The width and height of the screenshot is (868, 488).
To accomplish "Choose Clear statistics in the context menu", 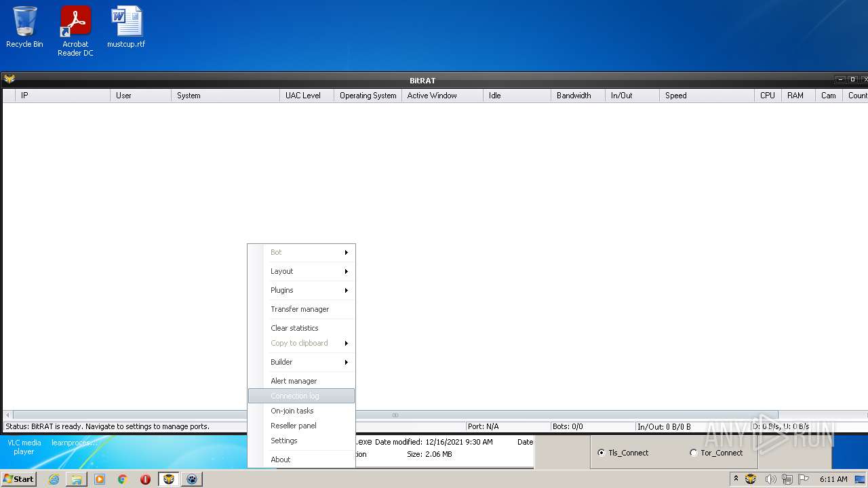I will click(x=302, y=328).
